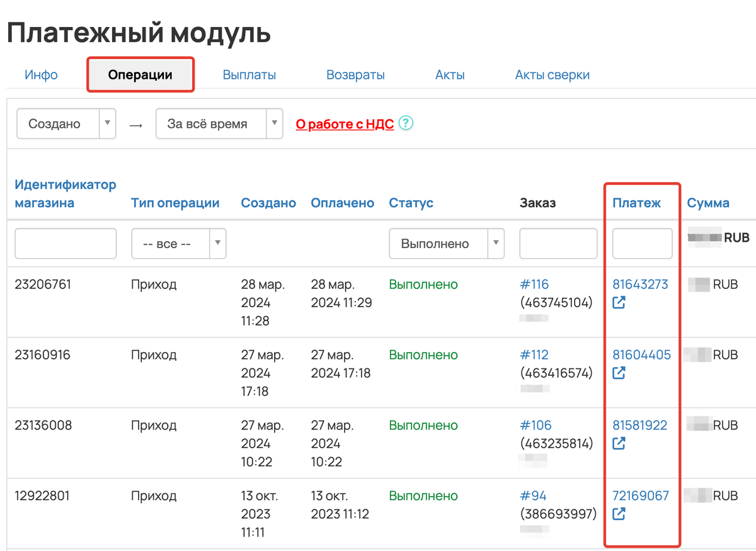The height and width of the screenshot is (551, 756).
Task: Show the VAT help question mark icon
Action: pos(406,123)
